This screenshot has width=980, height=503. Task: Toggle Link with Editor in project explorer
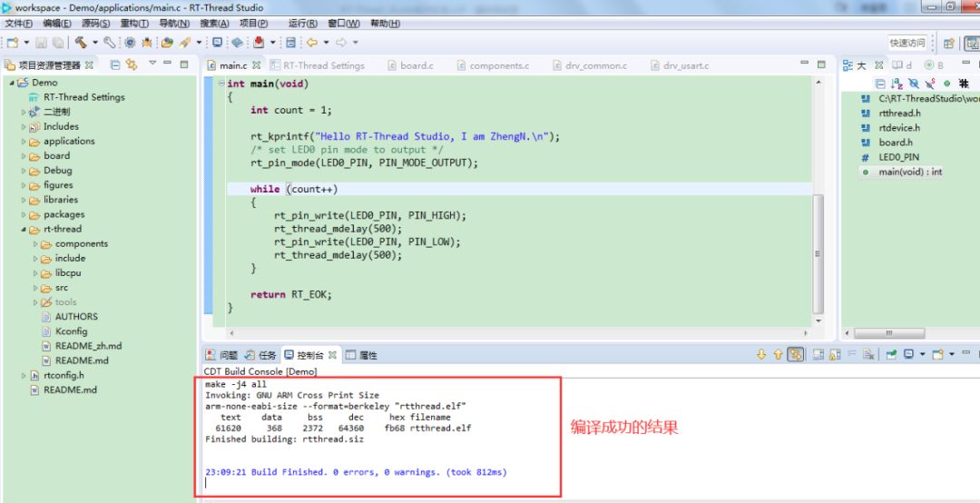(132, 64)
